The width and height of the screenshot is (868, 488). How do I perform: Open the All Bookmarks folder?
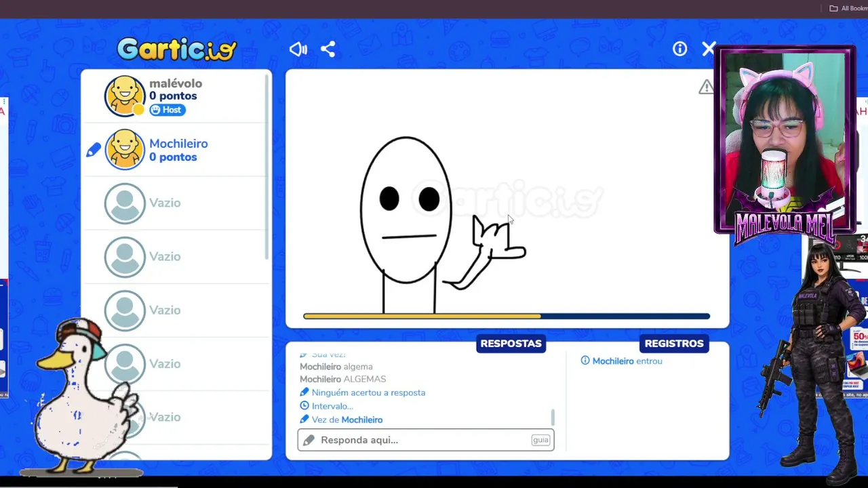pos(848,8)
